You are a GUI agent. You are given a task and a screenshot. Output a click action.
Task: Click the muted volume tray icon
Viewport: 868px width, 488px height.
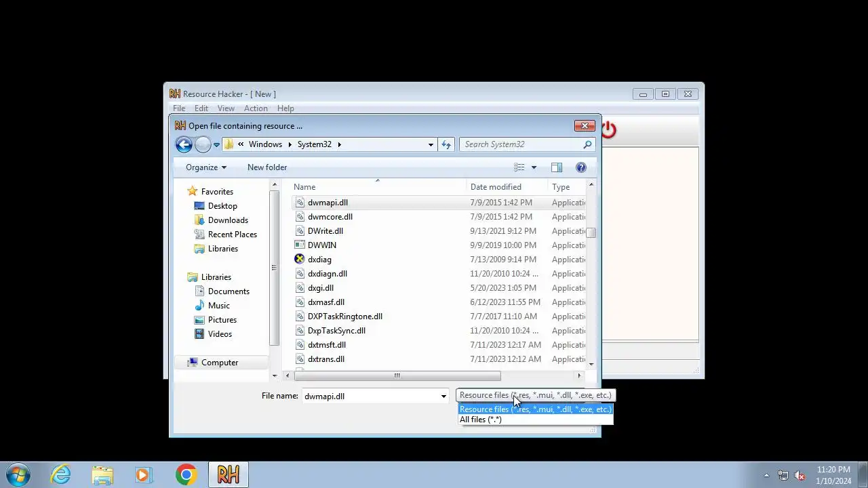800,476
